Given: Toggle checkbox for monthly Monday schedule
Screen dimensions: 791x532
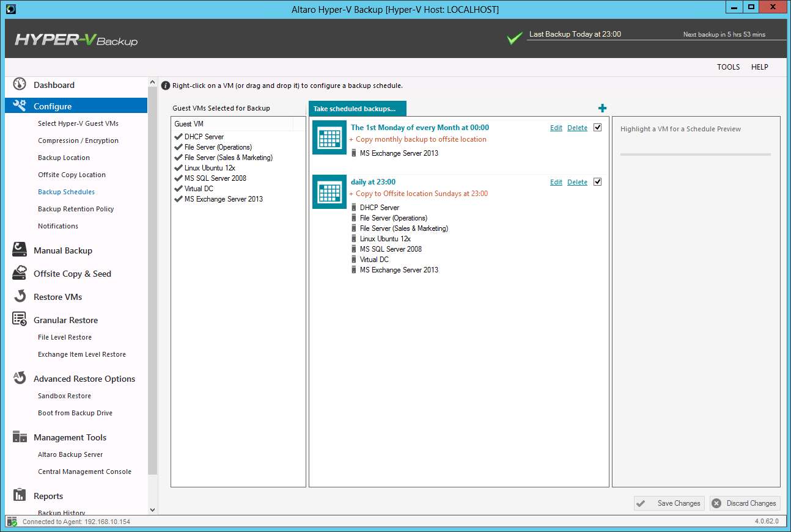Looking at the screenshot, I should (x=597, y=128).
